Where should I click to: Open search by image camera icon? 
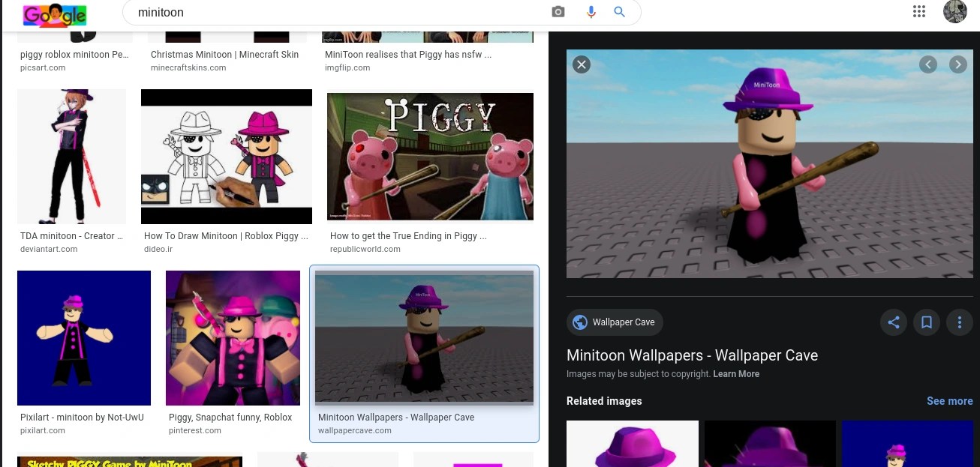coord(558,12)
